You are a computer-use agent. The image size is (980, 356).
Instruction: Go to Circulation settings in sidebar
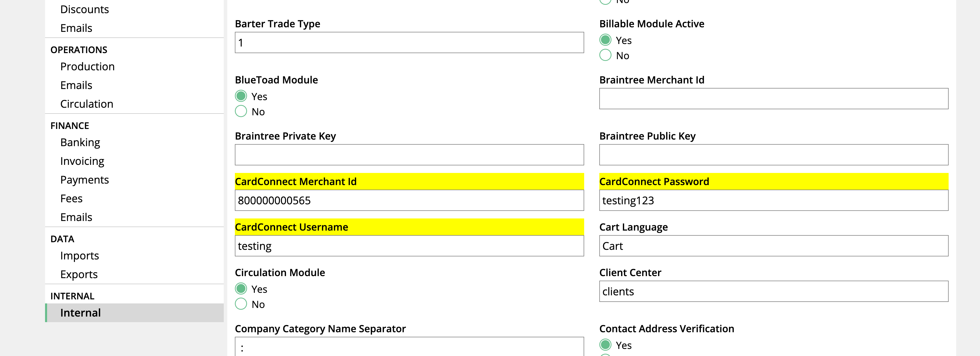point(87,104)
